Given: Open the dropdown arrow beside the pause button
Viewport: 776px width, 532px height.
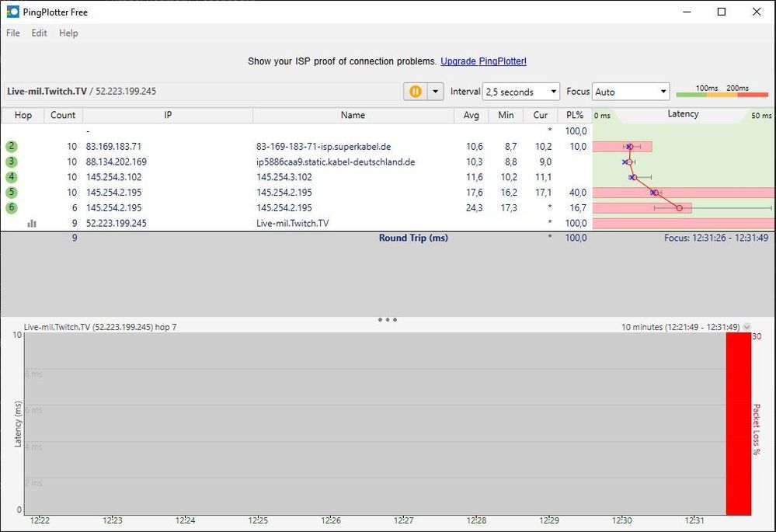Looking at the screenshot, I should point(436,92).
